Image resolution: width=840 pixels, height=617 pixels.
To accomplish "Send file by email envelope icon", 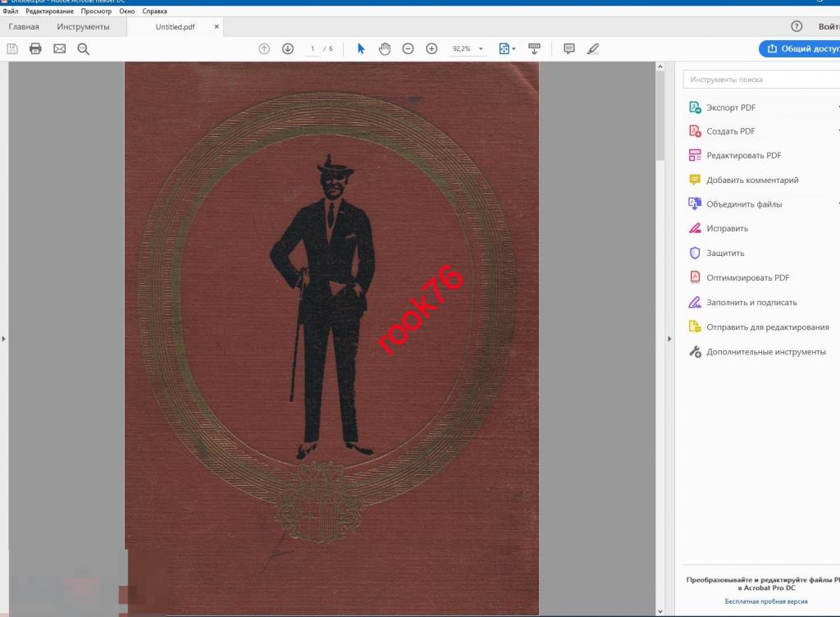I will pos(59,48).
